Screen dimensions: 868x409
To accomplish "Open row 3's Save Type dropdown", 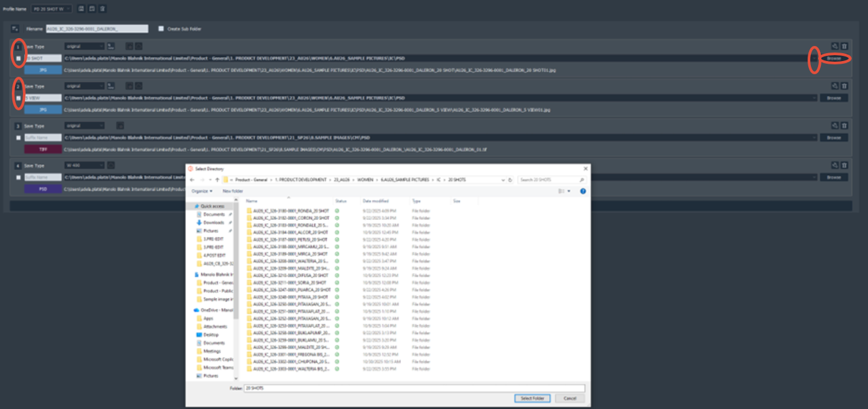I will (x=85, y=125).
